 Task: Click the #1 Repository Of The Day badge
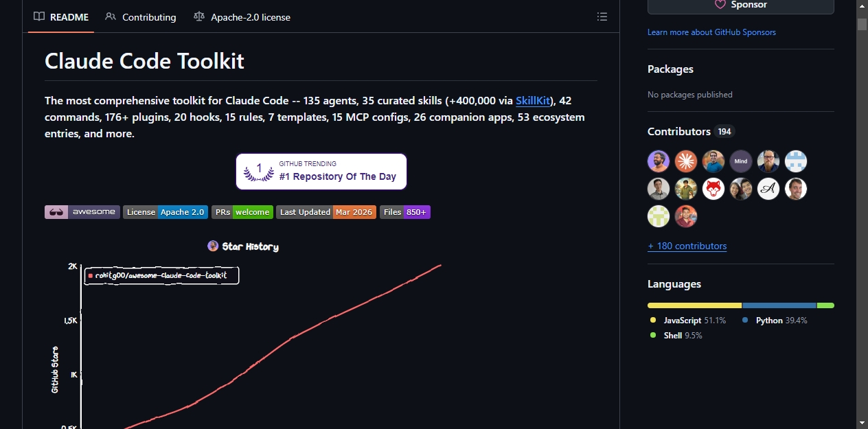pyautogui.click(x=321, y=172)
